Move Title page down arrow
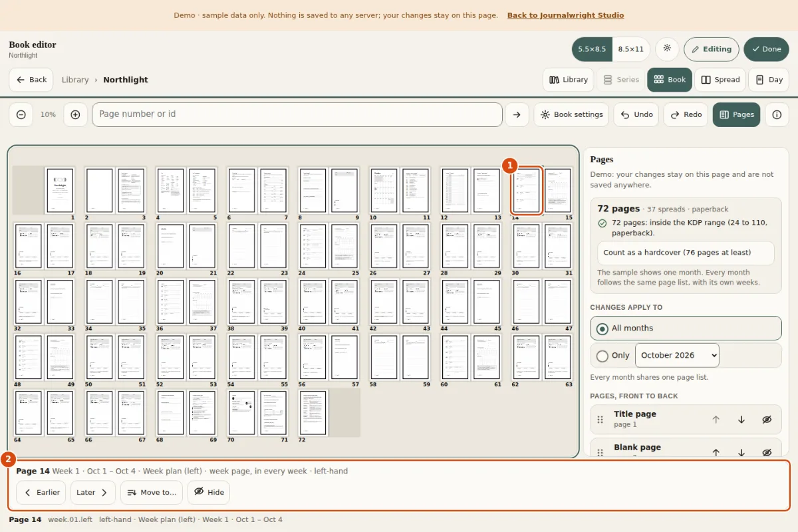The image size is (798, 532). pyautogui.click(x=741, y=420)
